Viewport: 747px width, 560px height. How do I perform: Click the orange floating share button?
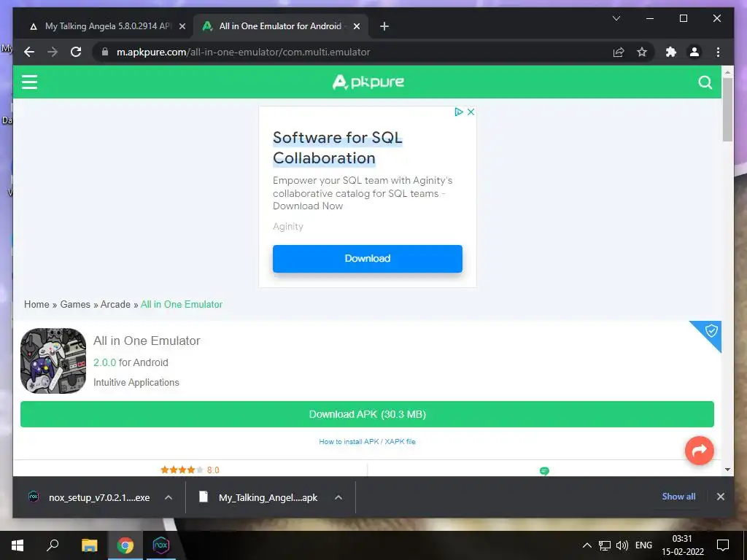pos(700,450)
